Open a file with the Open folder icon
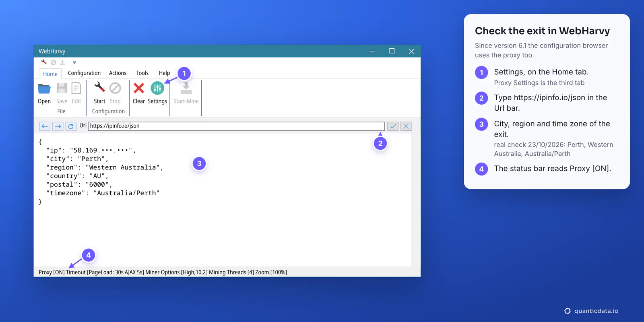This screenshot has height=322, width=644. click(x=44, y=88)
